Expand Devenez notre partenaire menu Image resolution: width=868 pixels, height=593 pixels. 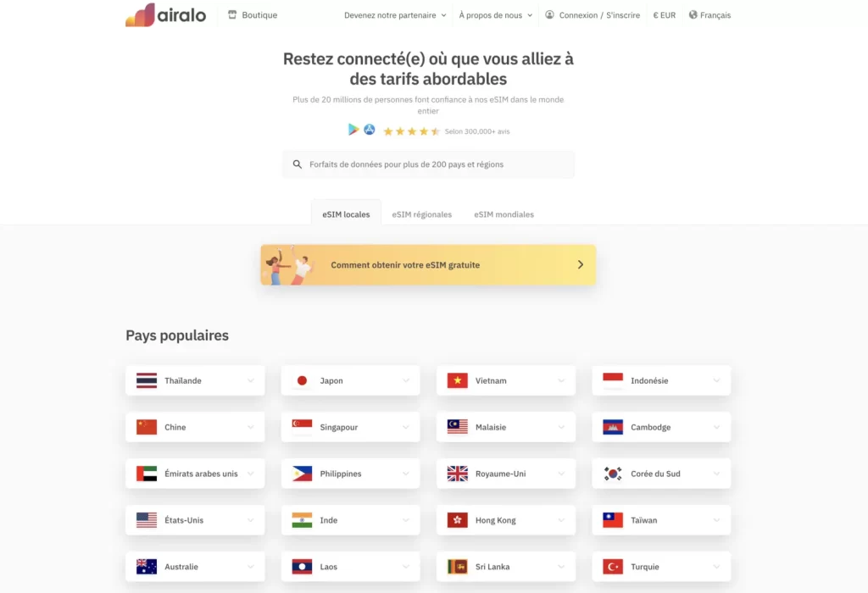tap(395, 15)
